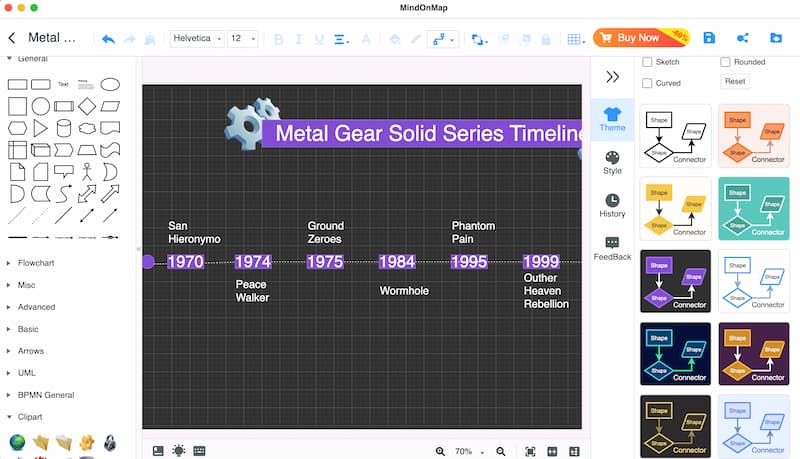Expand the Arrows shape category
This screenshot has height=459, width=800.
click(31, 351)
